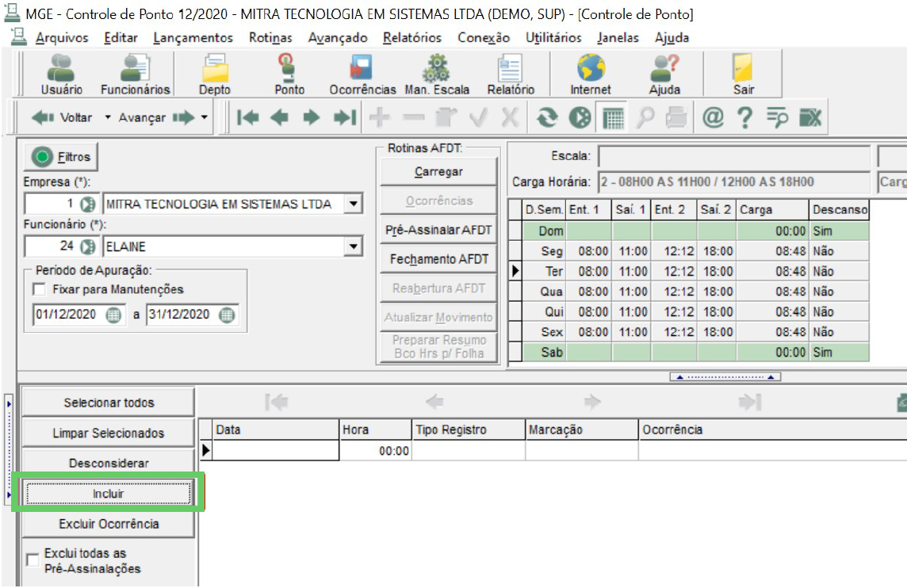Click the question mark help icon
907x588 pixels.
pyautogui.click(x=745, y=117)
